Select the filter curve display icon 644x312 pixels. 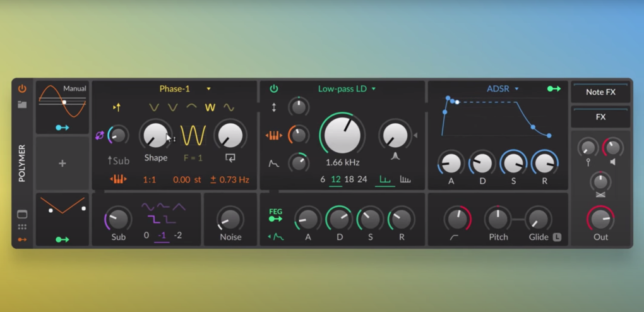tap(385, 179)
